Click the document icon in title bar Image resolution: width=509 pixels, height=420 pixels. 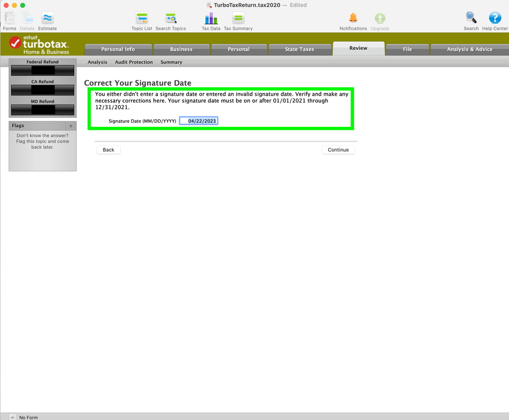click(209, 5)
